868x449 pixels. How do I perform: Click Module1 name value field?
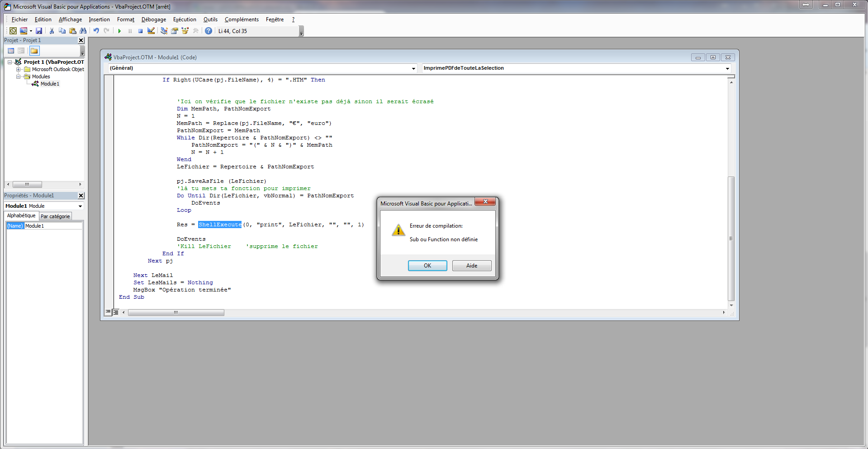[53, 226]
